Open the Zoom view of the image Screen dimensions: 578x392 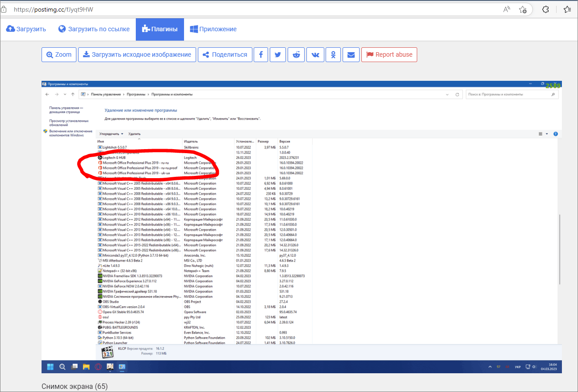(x=59, y=54)
